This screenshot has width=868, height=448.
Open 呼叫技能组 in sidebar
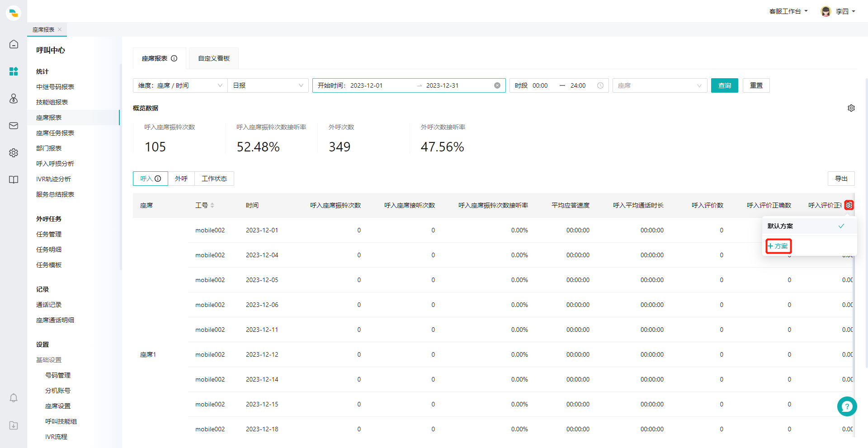tap(61, 421)
